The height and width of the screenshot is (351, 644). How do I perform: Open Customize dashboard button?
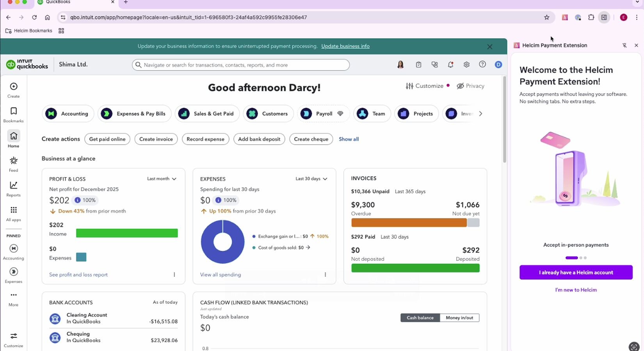[424, 86]
